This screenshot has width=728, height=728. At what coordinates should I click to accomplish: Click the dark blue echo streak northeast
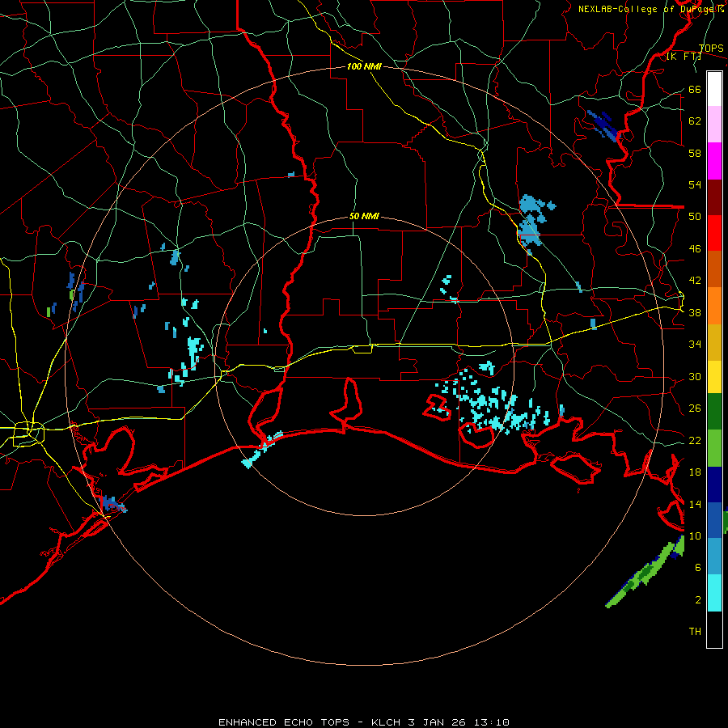603,125
